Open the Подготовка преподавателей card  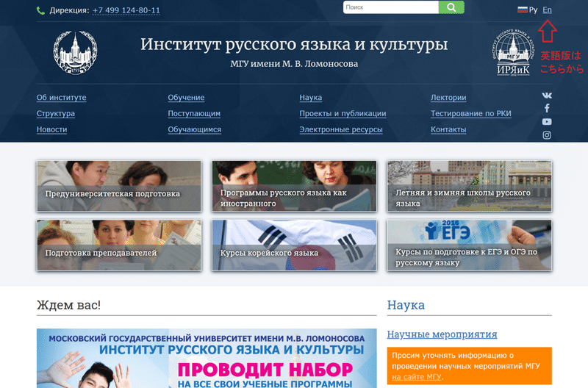[119, 245]
